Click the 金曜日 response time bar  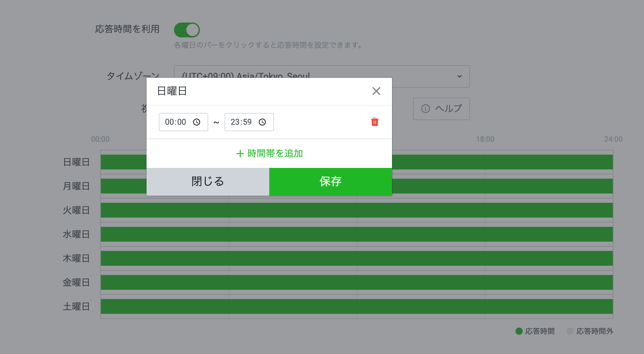pyautogui.click(x=357, y=282)
